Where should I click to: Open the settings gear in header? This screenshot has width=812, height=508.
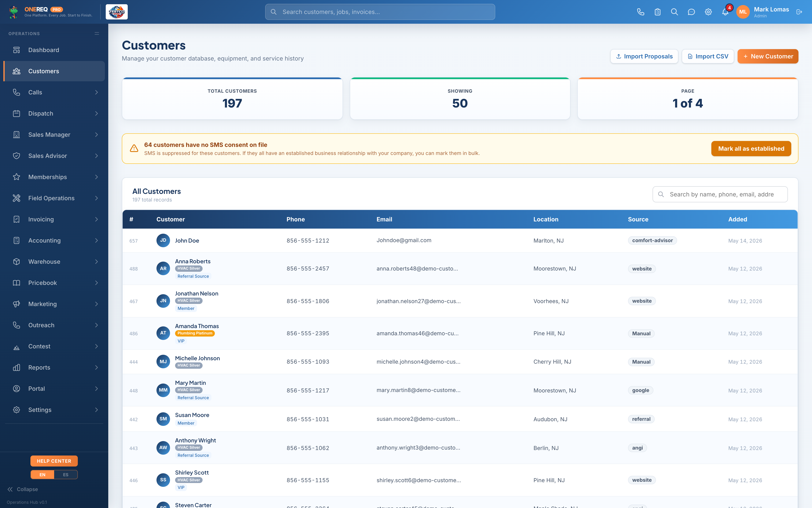pos(708,12)
